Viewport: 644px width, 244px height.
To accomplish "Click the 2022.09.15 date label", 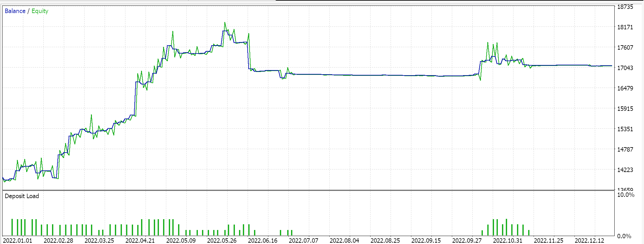I will point(426,240).
